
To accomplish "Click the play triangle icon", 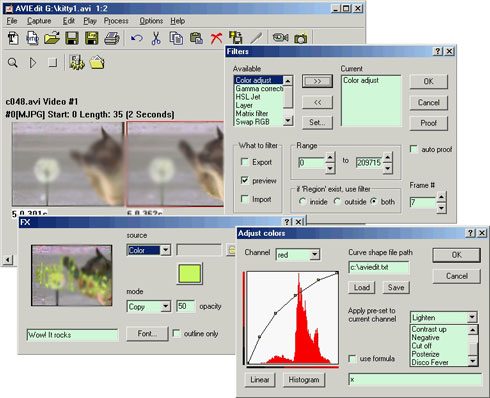I will point(33,63).
